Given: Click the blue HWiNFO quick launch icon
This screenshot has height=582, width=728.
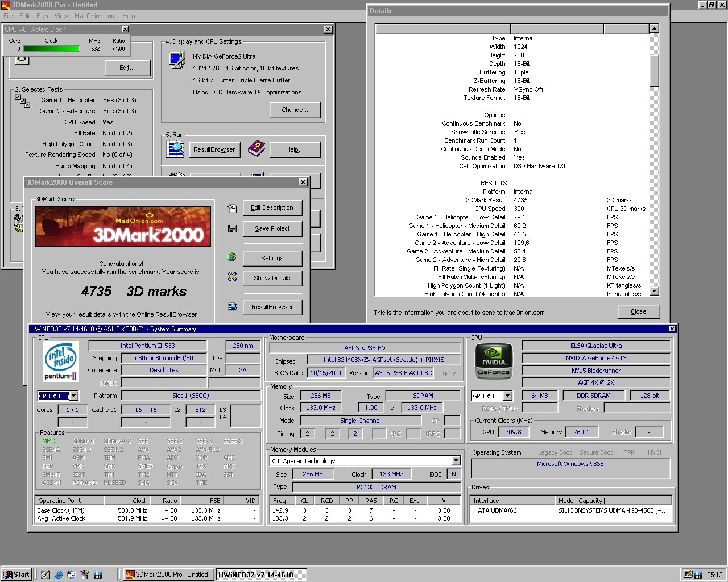Looking at the screenshot, I should (x=98, y=575).
